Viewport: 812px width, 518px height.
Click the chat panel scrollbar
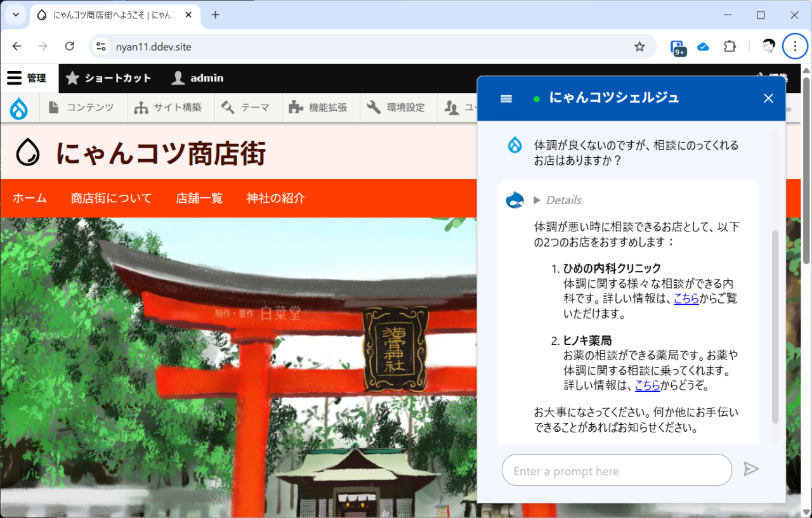pyautogui.click(x=775, y=327)
